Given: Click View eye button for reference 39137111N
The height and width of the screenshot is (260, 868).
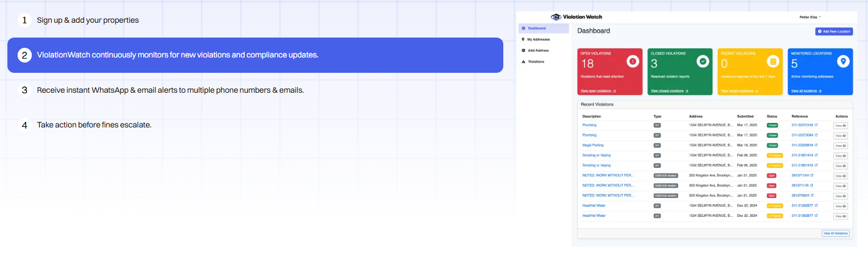Looking at the screenshot, I should tap(841, 186).
